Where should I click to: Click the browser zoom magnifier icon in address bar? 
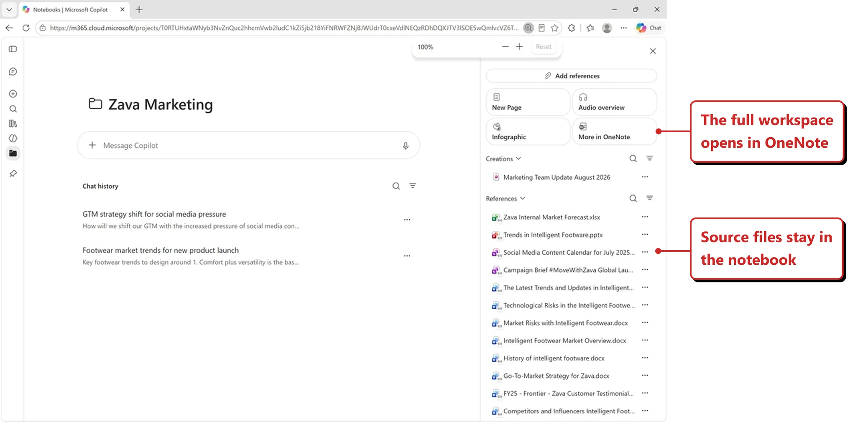pos(528,28)
